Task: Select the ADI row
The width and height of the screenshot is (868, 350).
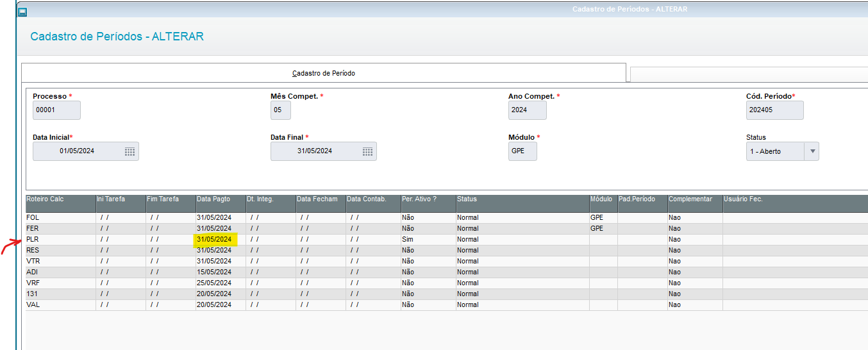Action: coord(447,272)
